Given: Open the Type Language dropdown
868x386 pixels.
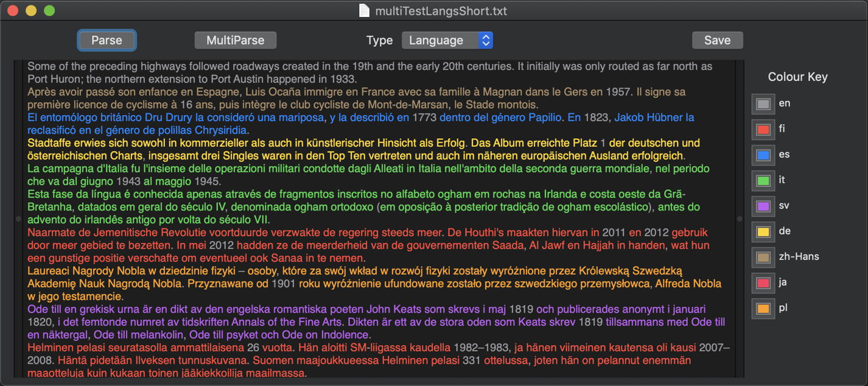Looking at the screenshot, I should [447, 40].
